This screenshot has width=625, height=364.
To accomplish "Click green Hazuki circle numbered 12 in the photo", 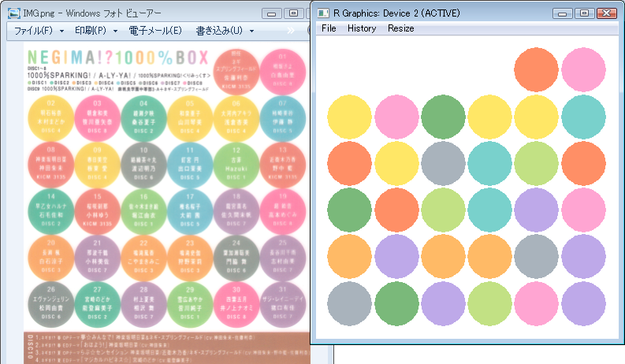I will tap(236, 165).
